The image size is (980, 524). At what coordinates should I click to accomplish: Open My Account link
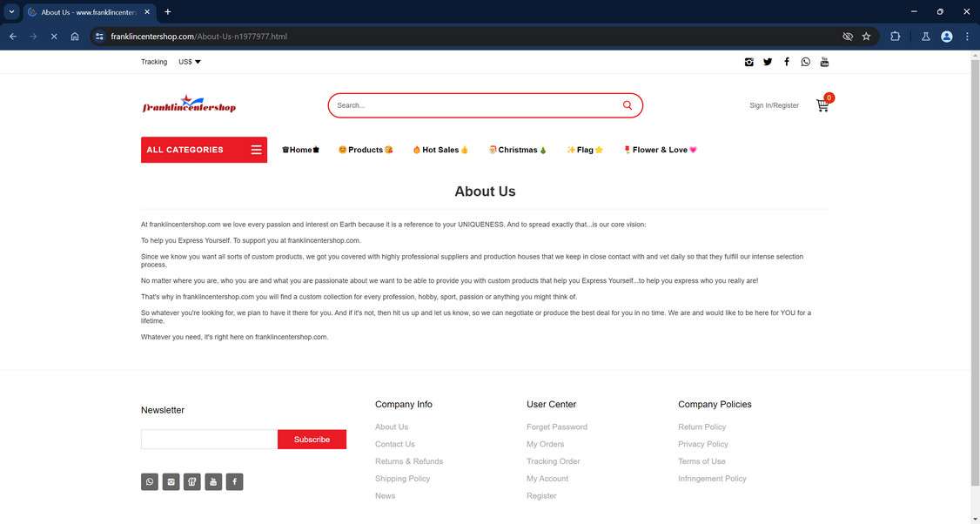(x=547, y=479)
